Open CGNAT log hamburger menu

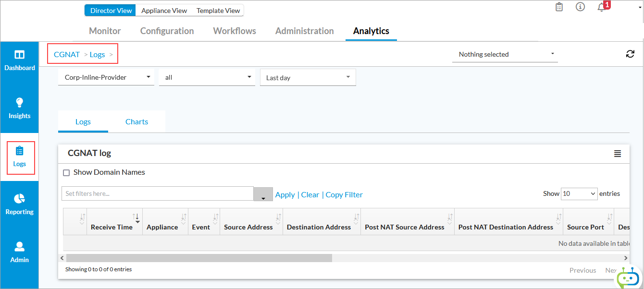click(618, 154)
